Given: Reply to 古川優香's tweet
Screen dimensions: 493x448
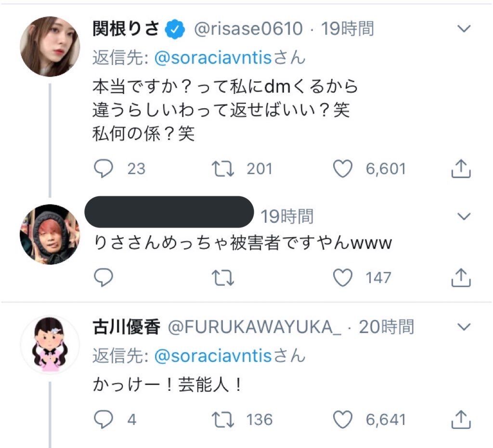Looking at the screenshot, I should point(102,419).
